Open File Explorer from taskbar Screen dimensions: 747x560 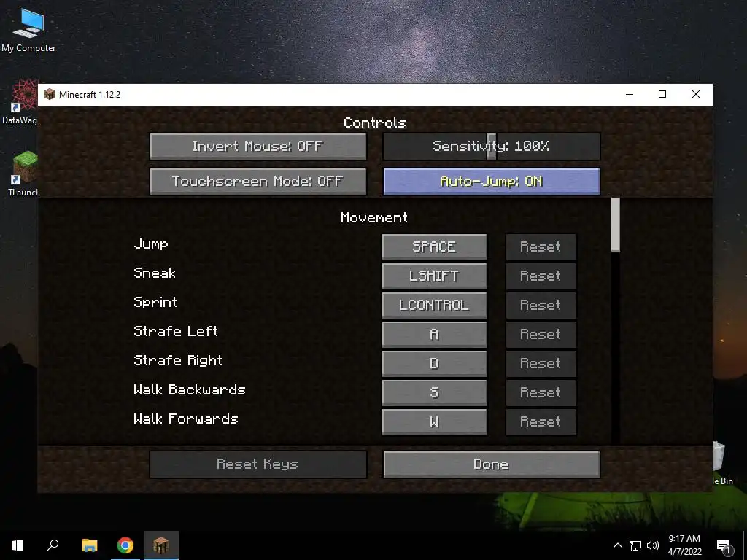pyautogui.click(x=90, y=545)
